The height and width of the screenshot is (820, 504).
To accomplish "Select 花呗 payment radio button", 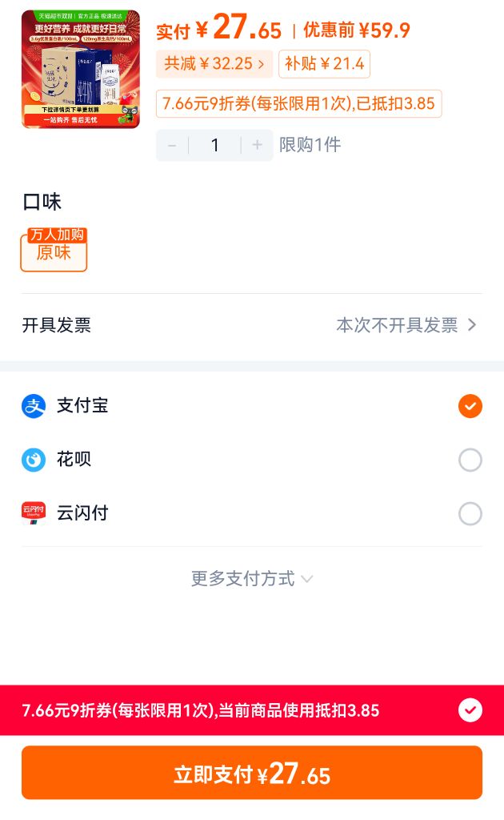I will pos(470,460).
